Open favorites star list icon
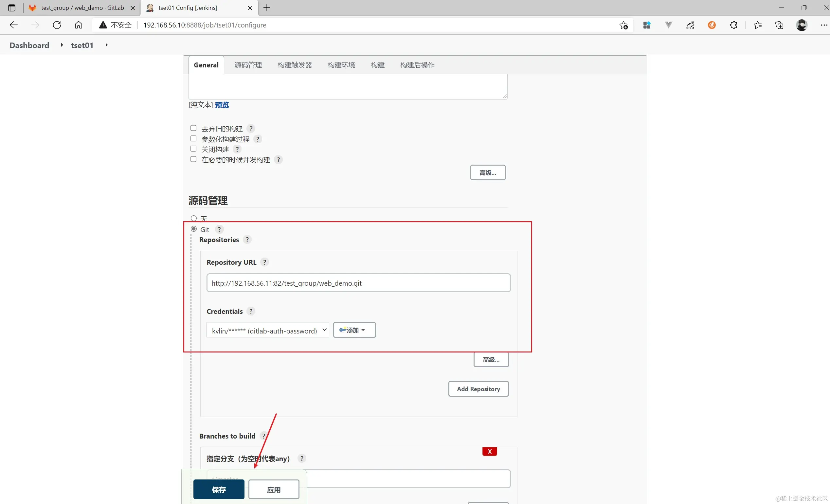The width and height of the screenshot is (830, 504). 757,25
